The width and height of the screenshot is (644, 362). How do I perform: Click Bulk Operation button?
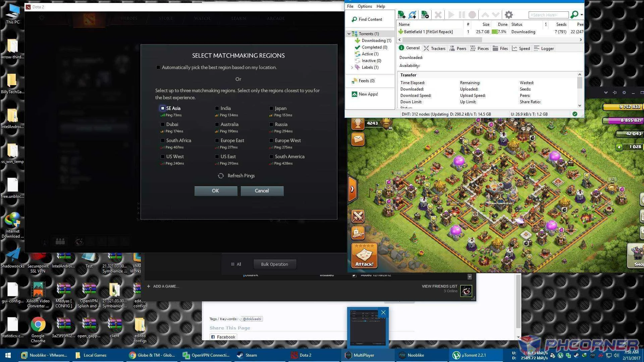point(275,264)
